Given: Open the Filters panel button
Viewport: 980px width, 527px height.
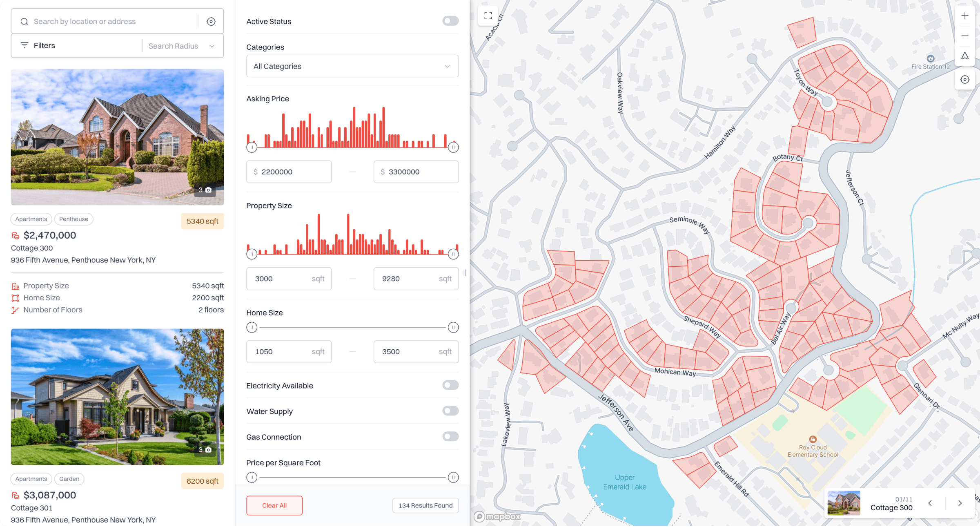Looking at the screenshot, I should coord(77,45).
